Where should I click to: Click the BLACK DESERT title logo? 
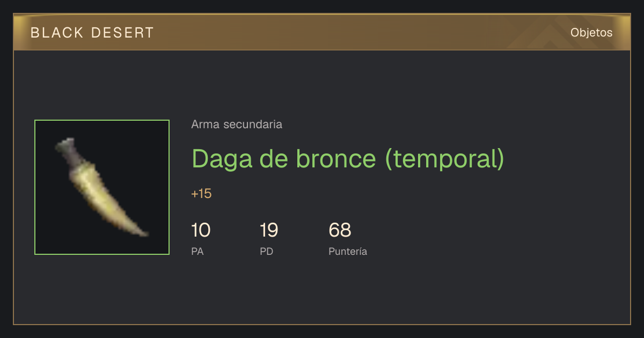[92, 33]
